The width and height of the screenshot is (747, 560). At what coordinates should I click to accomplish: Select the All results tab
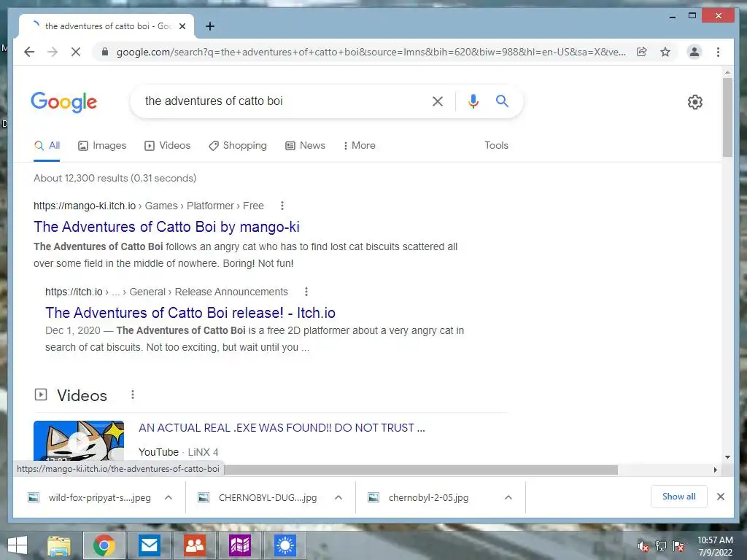(47, 146)
